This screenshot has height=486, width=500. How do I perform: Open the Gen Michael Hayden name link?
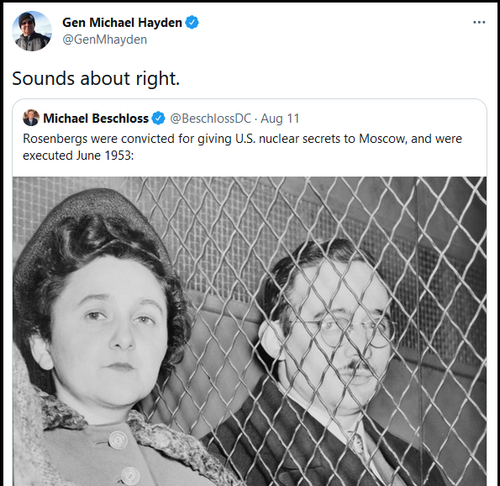(122, 23)
